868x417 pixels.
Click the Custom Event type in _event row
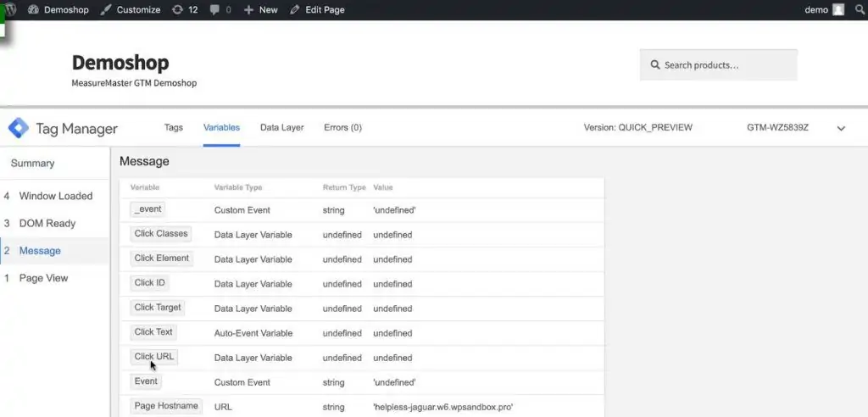242,210
